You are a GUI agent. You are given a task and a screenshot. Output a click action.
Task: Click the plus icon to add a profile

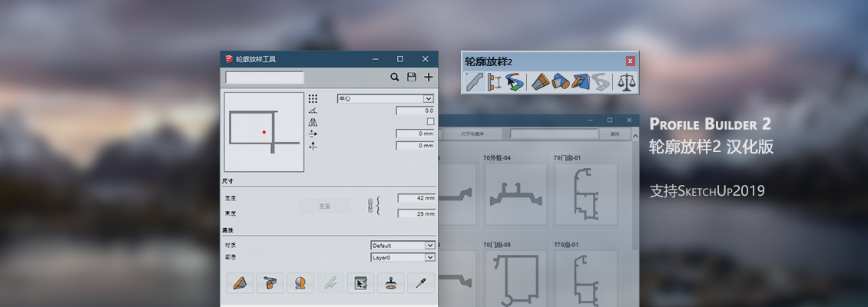click(x=429, y=78)
